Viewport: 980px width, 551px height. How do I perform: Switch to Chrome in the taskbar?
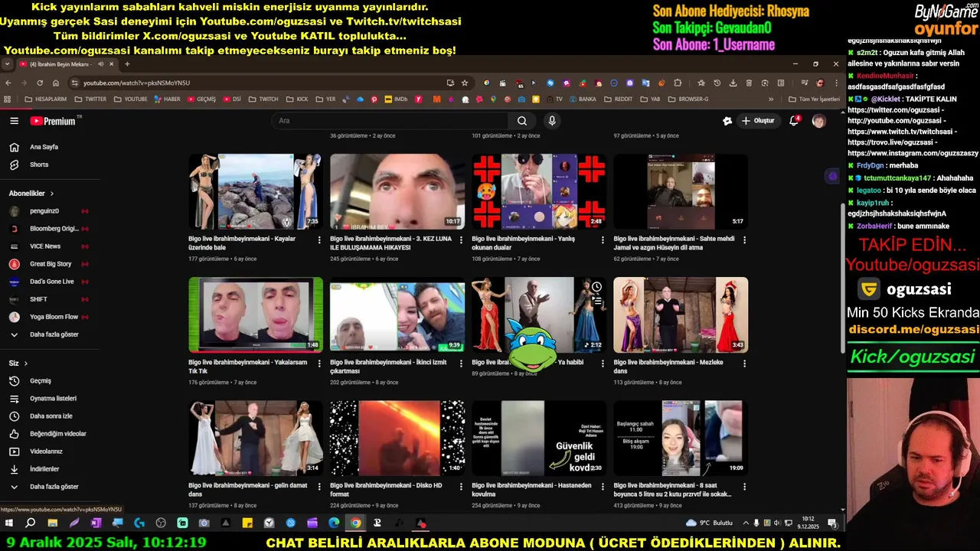[356, 523]
